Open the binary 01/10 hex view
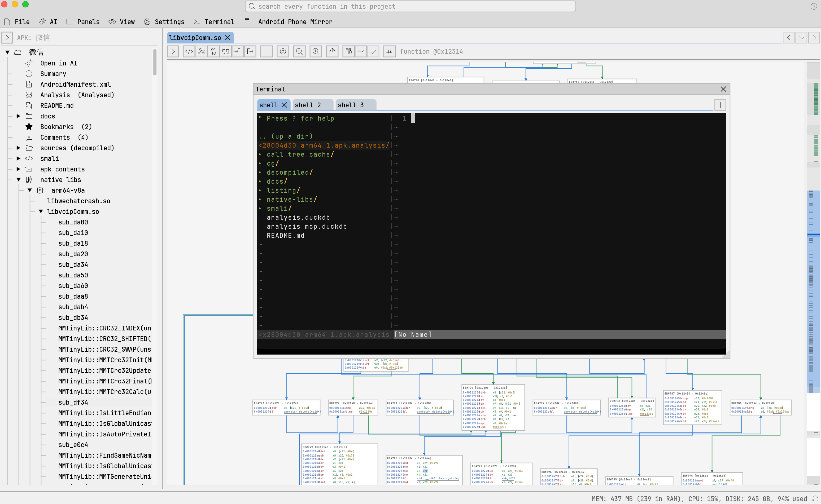 click(213, 51)
